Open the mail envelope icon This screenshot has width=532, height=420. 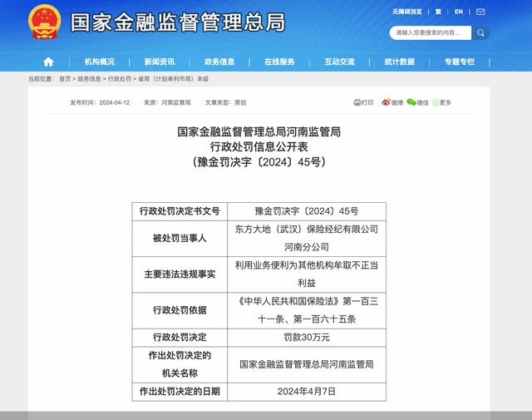pyautogui.click(x=480, y=12)
